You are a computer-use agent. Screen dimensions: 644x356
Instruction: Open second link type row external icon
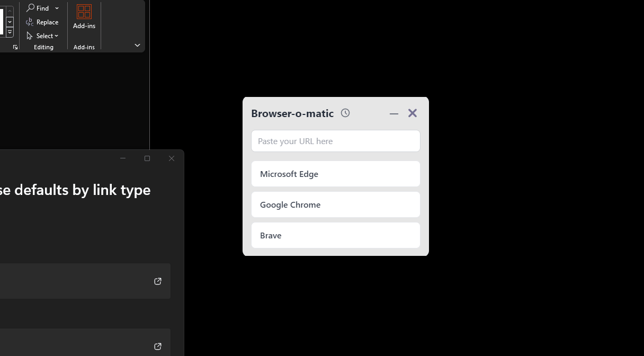[x=158, y=346]
